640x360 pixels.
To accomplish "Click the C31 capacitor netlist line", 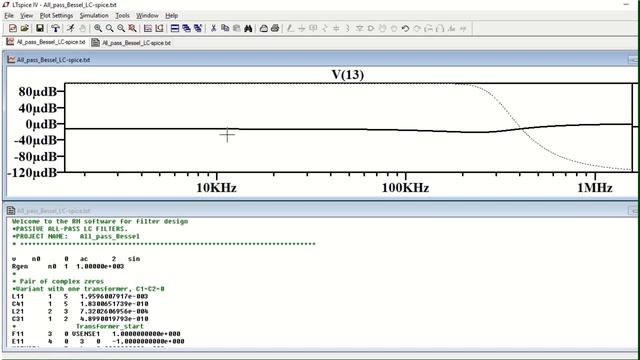I will click(80, 319).
